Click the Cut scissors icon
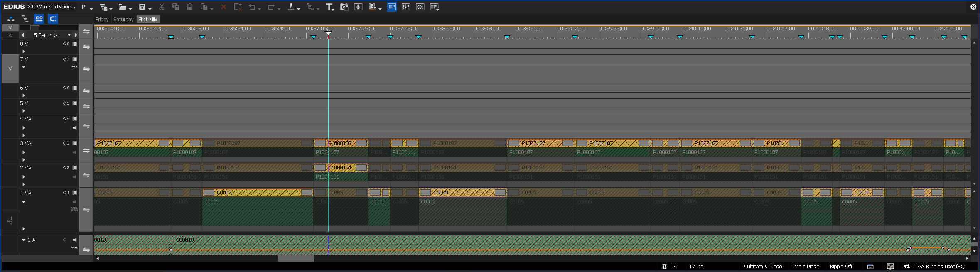The height and width of the screenshot is (272, 980). coord(162,7)
